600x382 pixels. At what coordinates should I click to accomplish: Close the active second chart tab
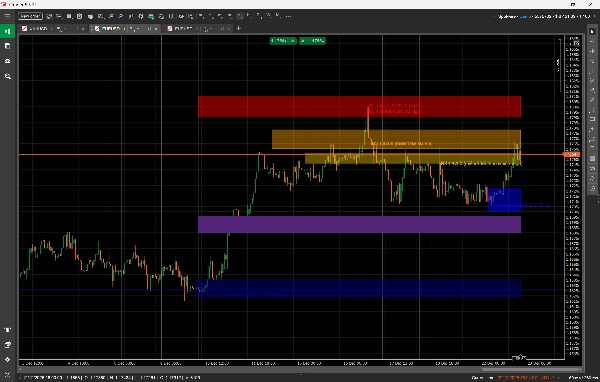click(x=156, y=29)
